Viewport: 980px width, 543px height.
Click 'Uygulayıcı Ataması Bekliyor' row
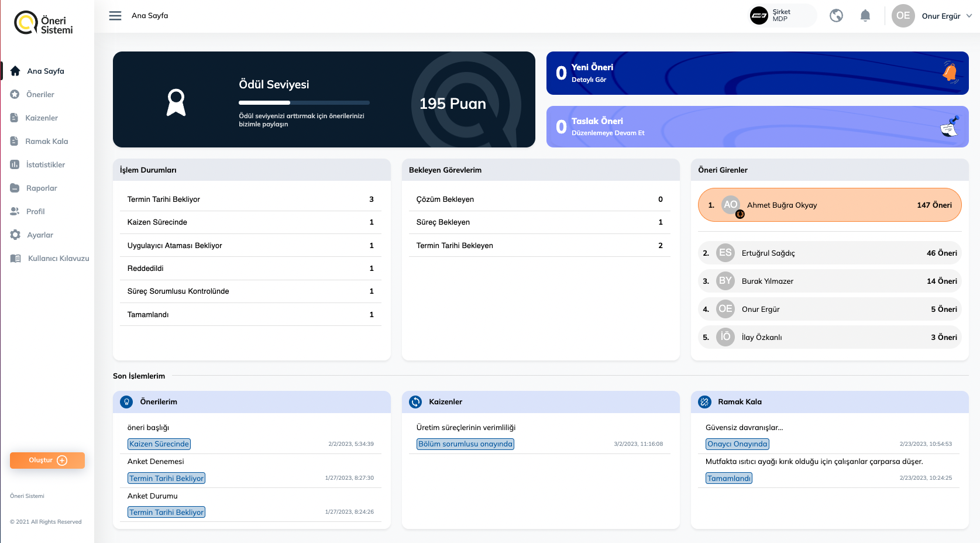[250, 246]
